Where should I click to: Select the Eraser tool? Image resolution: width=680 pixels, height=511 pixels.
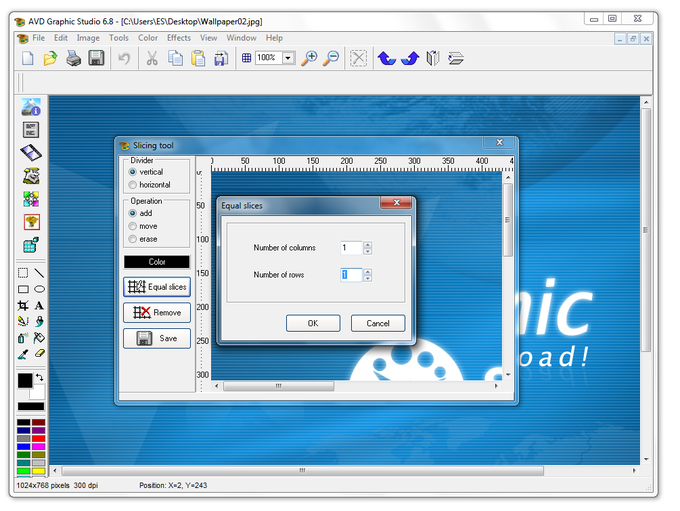(39, 354)
